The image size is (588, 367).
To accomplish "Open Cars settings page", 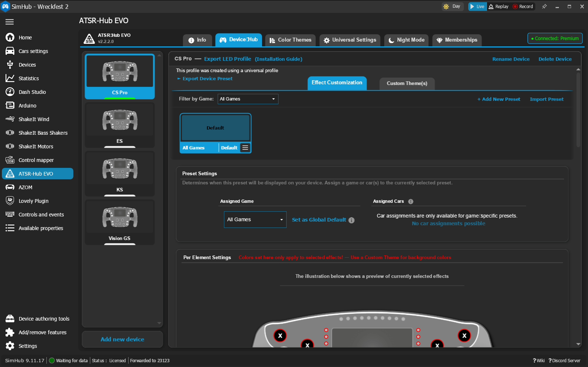I will pos(33,51).
